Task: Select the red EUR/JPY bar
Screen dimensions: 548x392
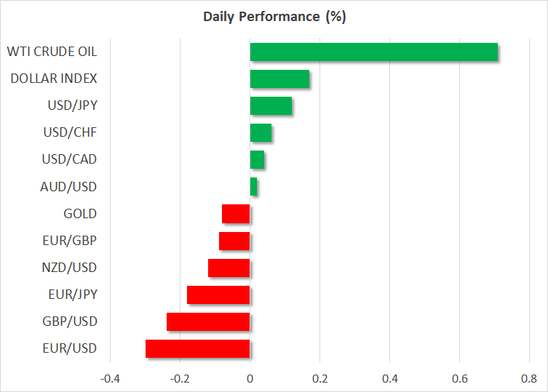Action: click(218, 295)
